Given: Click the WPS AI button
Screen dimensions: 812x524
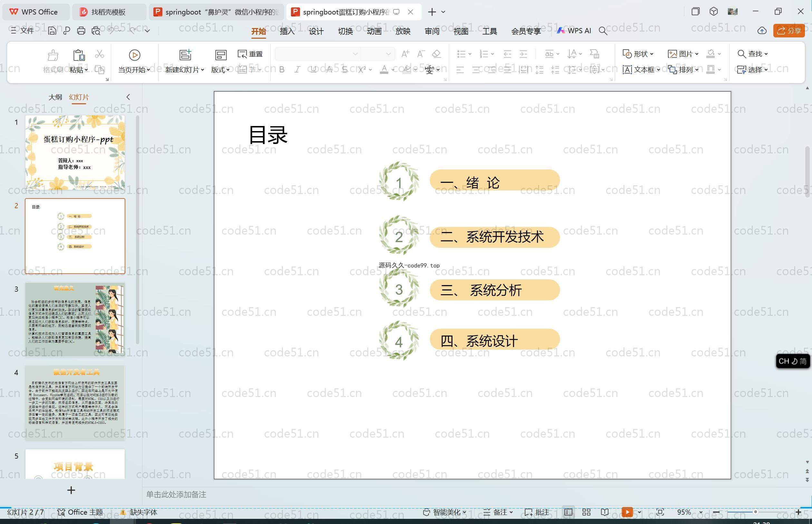Looking at the screenshot, I should click(574, 31).
